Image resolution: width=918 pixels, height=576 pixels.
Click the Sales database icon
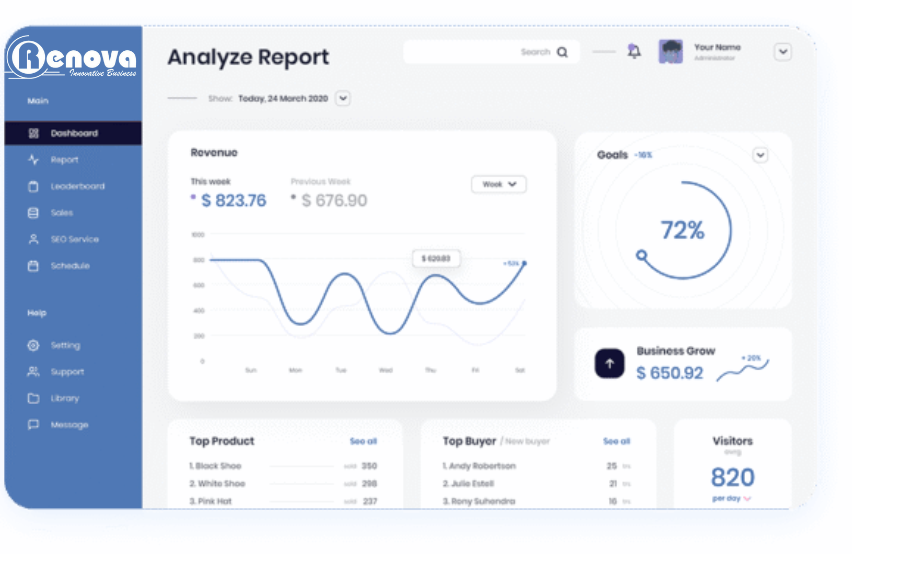(33, 213)
